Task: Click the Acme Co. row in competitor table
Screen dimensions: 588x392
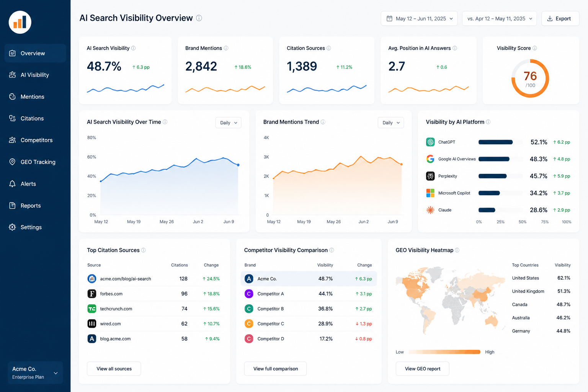Action: [309, 279]
